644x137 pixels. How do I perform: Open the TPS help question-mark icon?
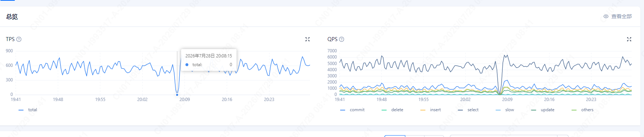point(19,39)
